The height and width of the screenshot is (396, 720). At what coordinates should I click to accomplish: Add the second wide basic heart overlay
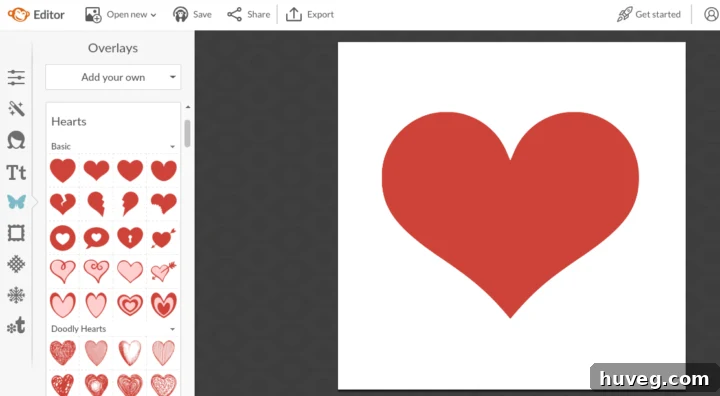[96, 170]
